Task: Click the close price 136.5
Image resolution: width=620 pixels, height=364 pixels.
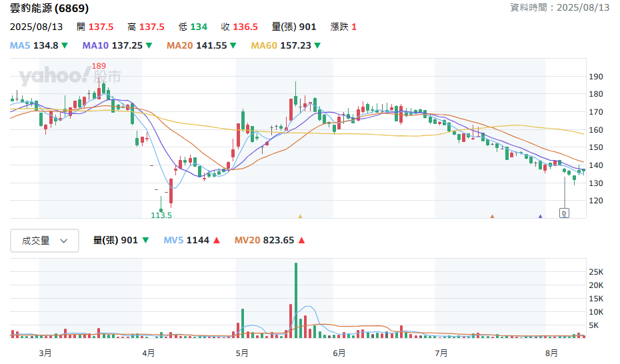Action: [245, 27]
